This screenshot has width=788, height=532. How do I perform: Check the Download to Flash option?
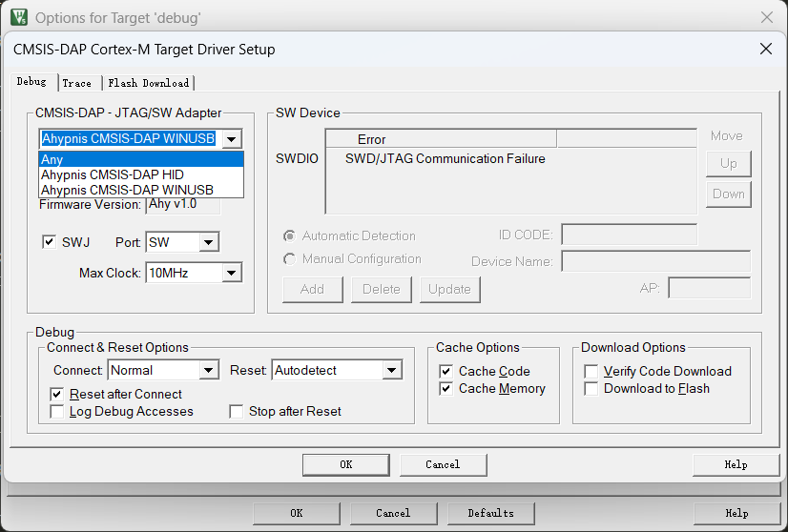591,389
